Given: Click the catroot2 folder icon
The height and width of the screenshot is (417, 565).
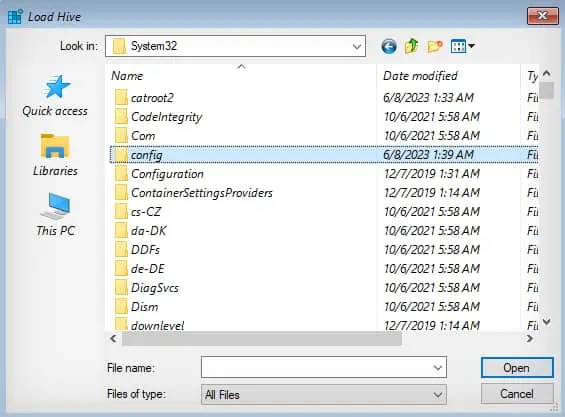Looking at the screenshot, I should click(x=121, y=98).
